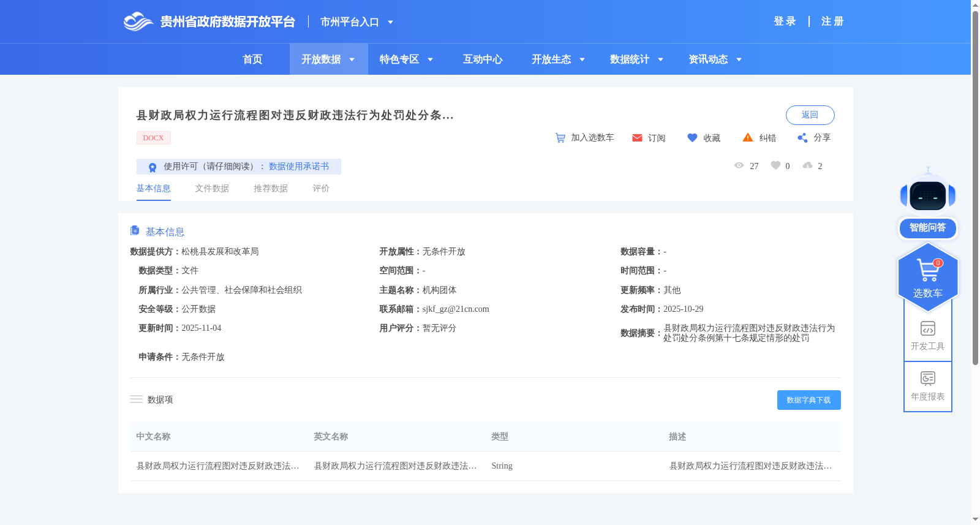Expand the 开放数据 menu arrow
The height and width of the screenshot is (525, 980).
click(x=352, y=59)
